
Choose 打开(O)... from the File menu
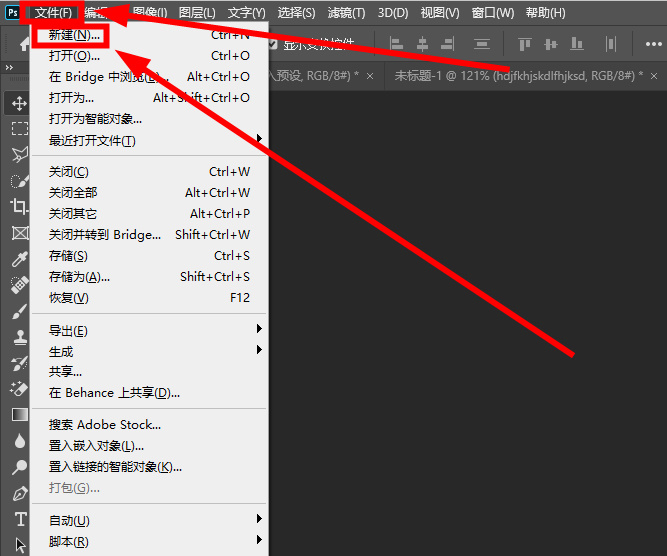click(149, 56)
